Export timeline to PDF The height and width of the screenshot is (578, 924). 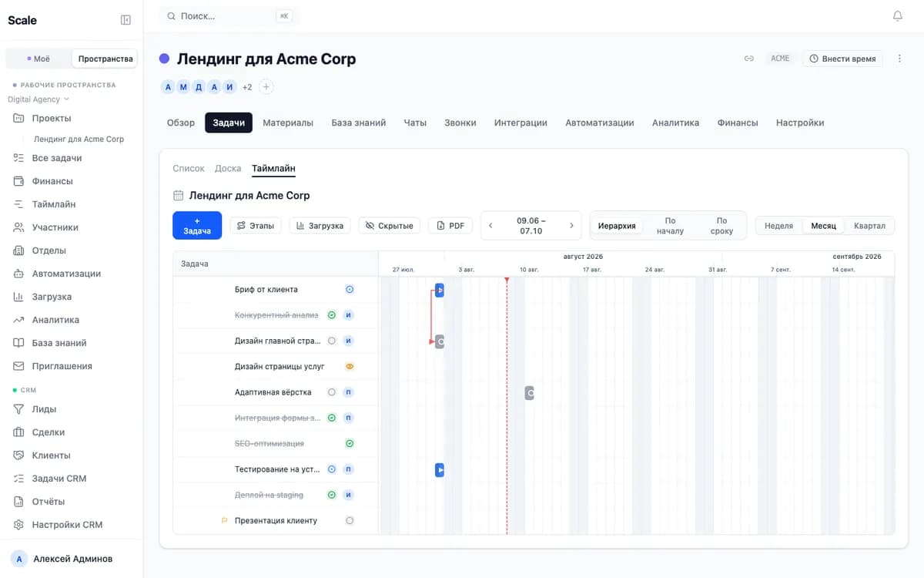click(450, 226)
